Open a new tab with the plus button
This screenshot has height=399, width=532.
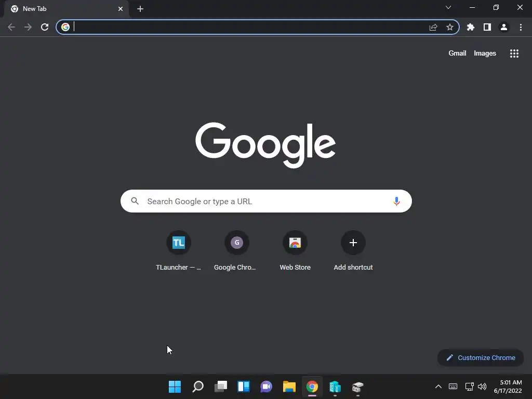[x=140, y=9]
